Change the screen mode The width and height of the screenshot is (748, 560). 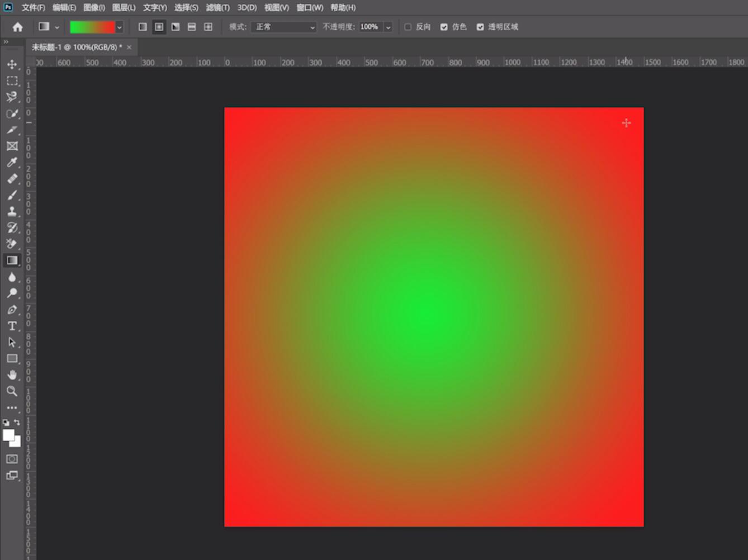click(12, 476)
